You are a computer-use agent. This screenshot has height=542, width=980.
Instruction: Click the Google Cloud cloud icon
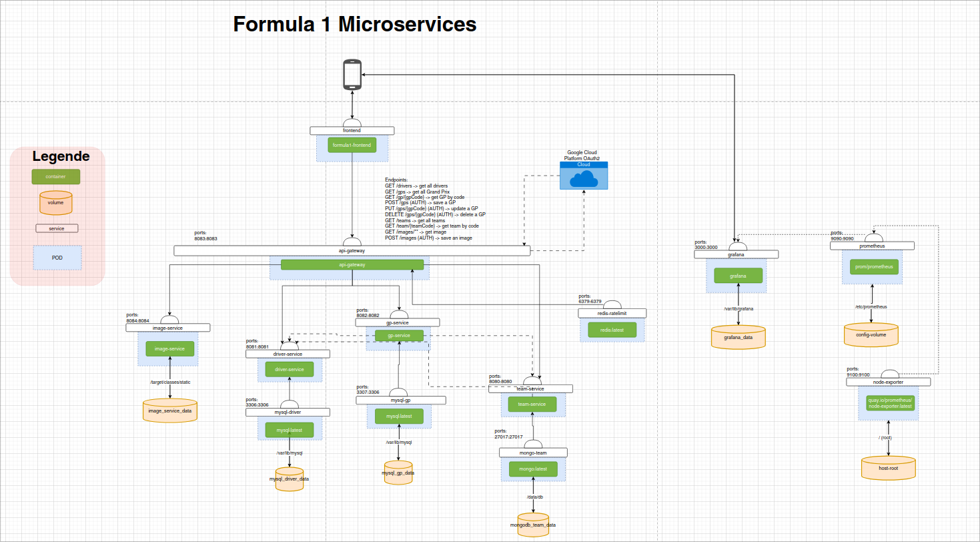(584, 178)
